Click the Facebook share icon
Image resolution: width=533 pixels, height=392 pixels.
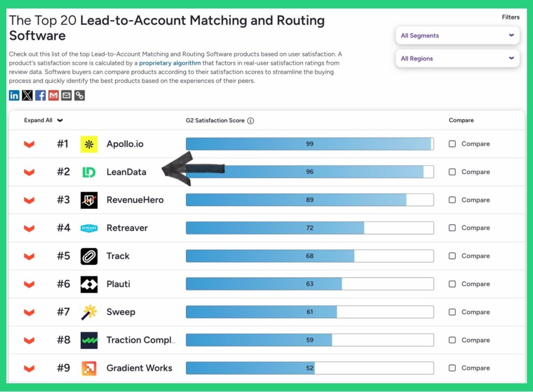(40, 95)
